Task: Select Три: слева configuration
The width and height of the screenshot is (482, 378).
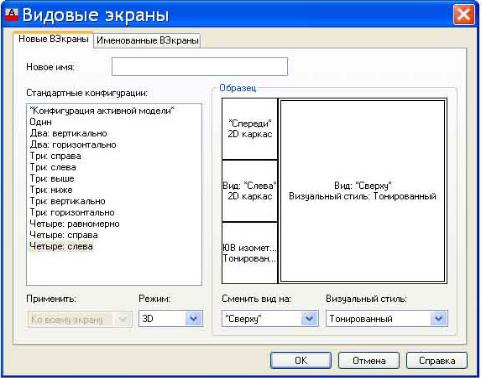Action: 53,167
